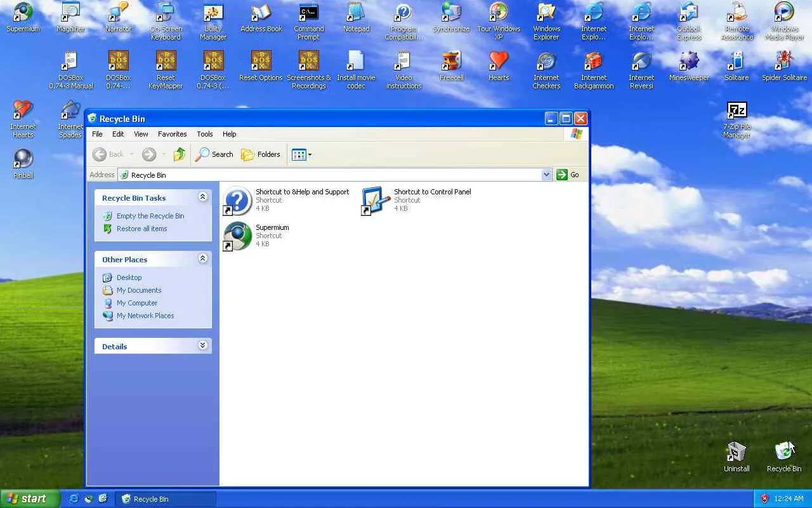812x508 pixels.
Task: Open the View menu
Action: [x=141, y=134]
